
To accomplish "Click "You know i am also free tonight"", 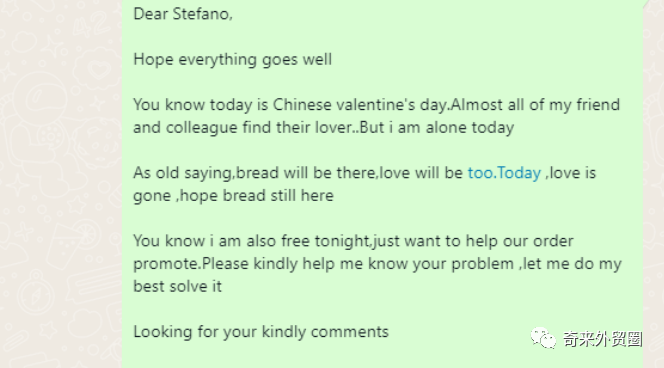I will pos(252,241).
